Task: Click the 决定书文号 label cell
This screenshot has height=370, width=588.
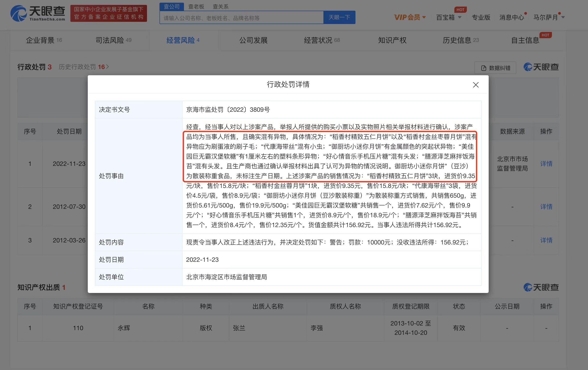Action: coord(139,110)
